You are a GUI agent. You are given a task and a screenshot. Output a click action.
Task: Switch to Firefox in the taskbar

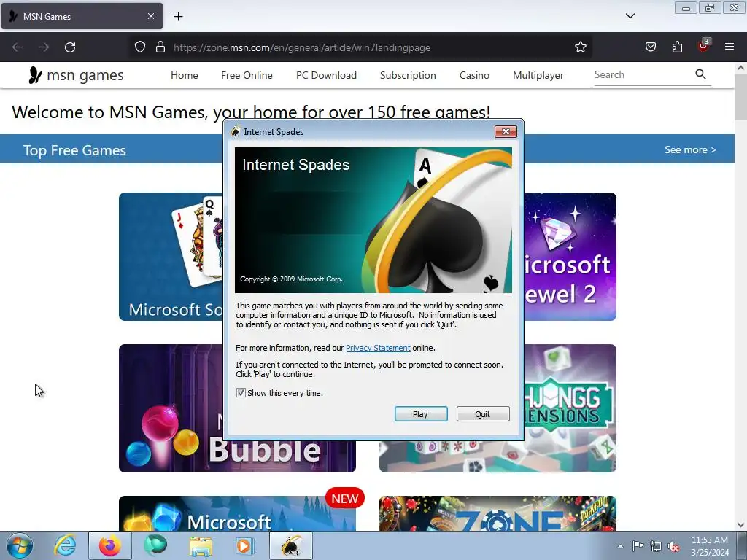point(109,545)
